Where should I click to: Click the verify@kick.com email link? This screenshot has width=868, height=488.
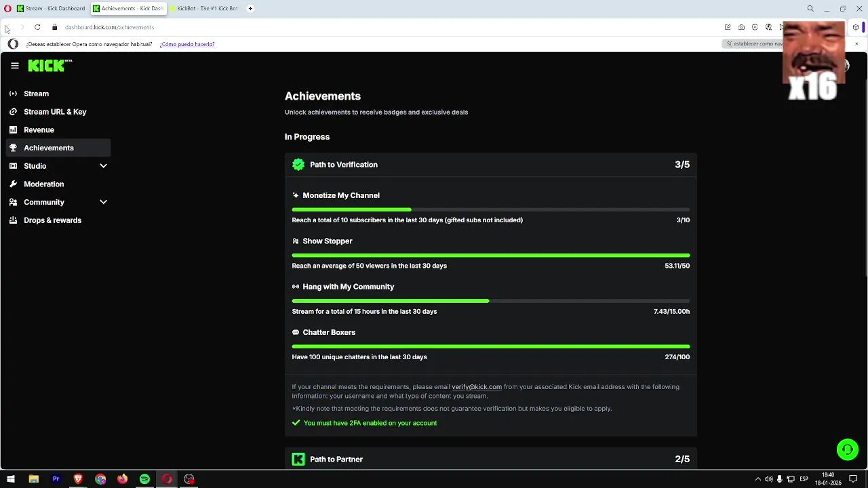pyautogui.click(x=477, y=387)
